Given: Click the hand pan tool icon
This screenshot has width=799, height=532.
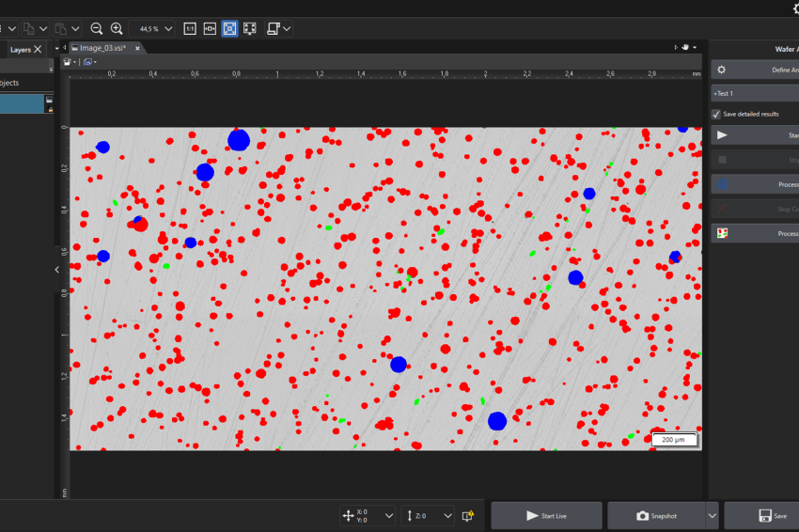Looking at the screenshot, I should 685,47.
